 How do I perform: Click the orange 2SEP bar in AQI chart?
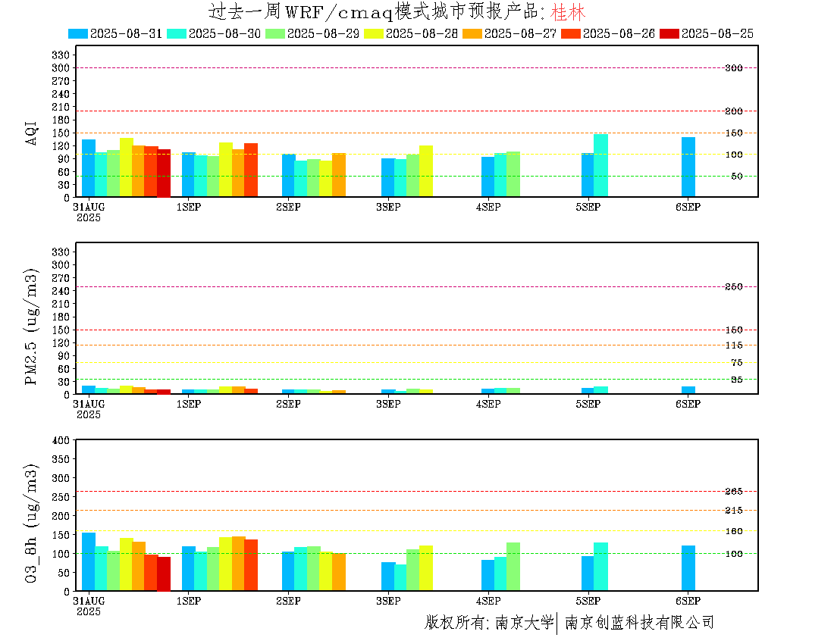pyautogui.click(x=339, y=175)
